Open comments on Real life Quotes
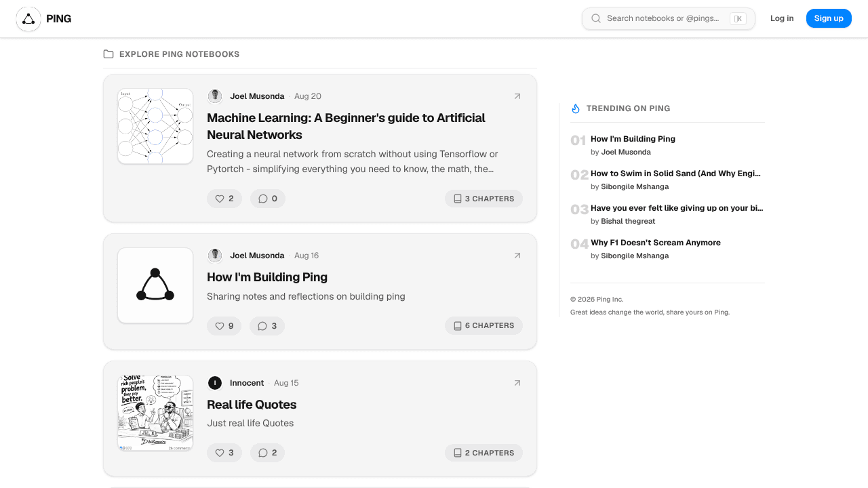The image size is (868, 488). (x=267, y=453)
